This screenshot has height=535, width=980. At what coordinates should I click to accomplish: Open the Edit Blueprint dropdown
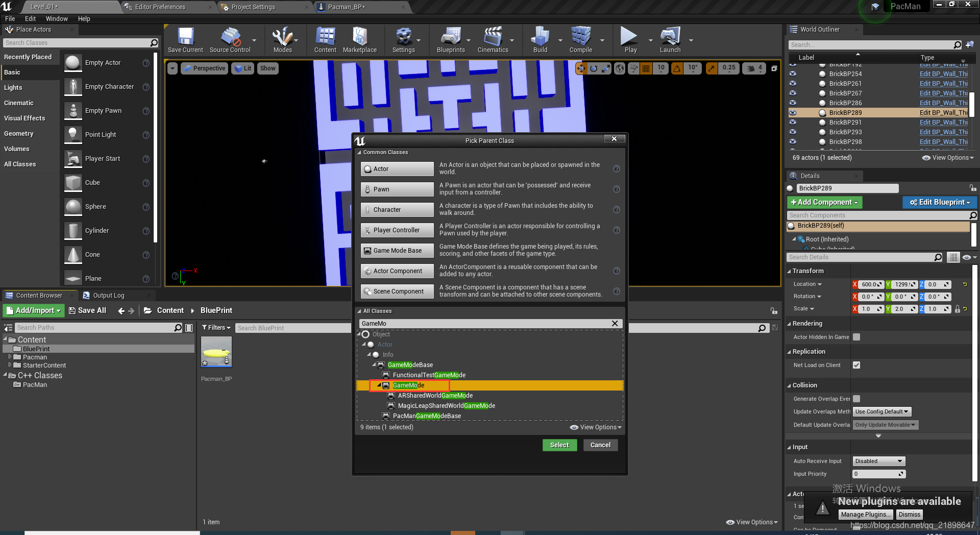[940, 203]
